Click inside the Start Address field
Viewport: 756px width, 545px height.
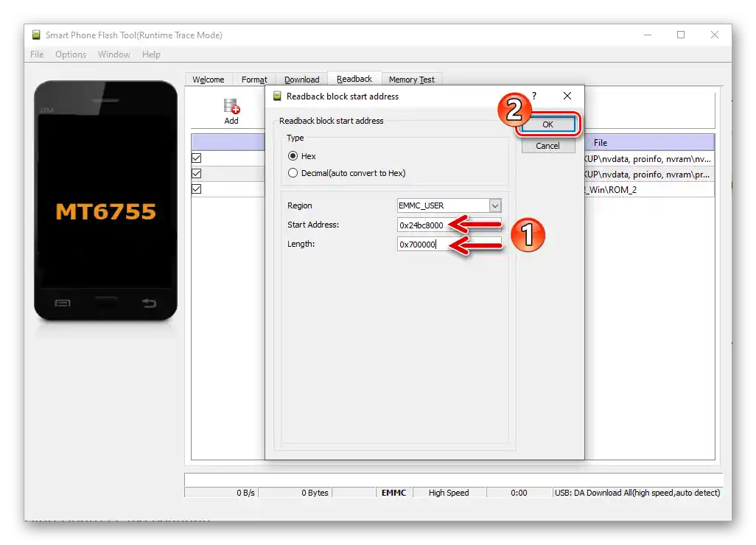pyautogui.click(x=424, y=225)
